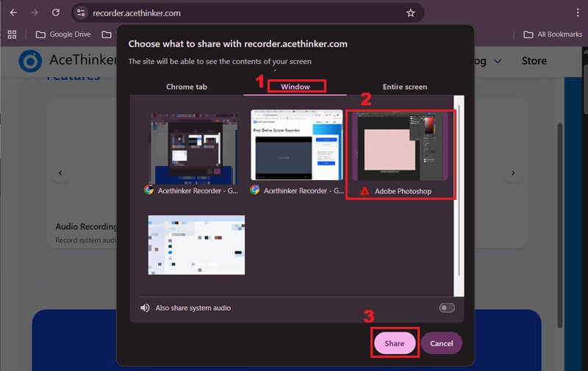Viewport: 588px width, 371px height.
Task: Enable Also share system audio toggle
Action: (x=447, y=308)
